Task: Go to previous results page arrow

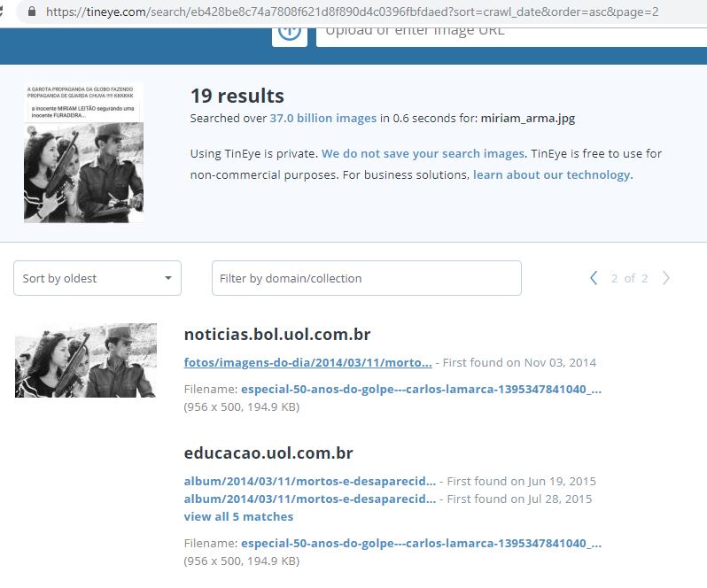Action: tap(594, 278)
